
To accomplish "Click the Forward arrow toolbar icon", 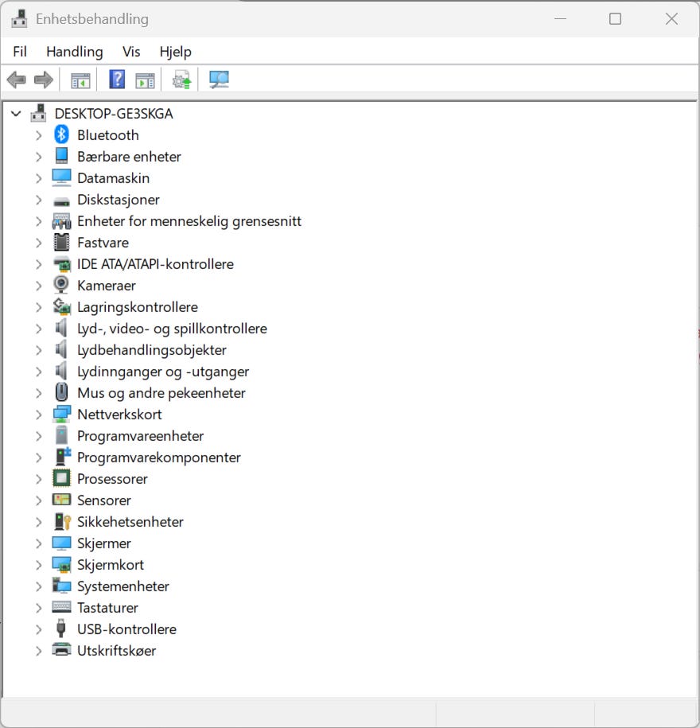I will pos(44,80).
